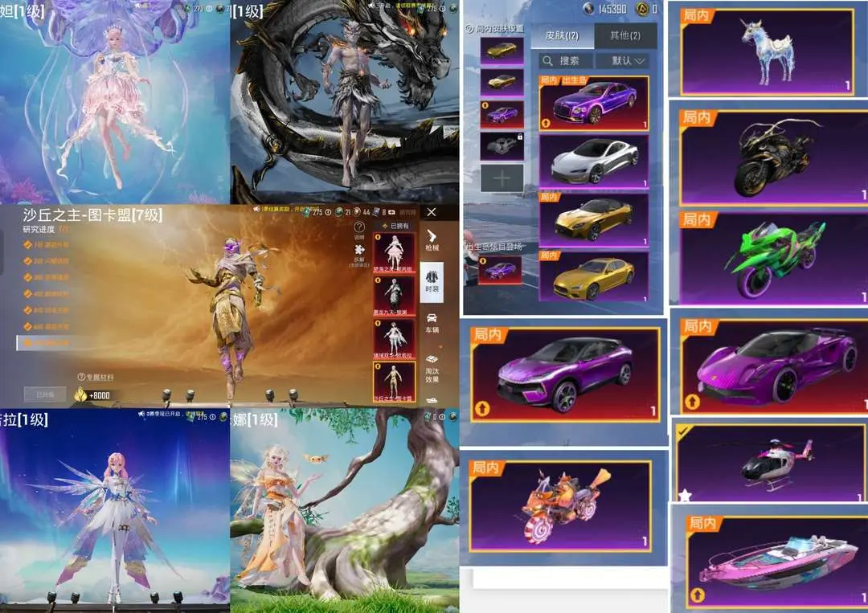Switch to the 皮肤(12) tab
This screenshot has width=868, height=613.
[563, 36]
